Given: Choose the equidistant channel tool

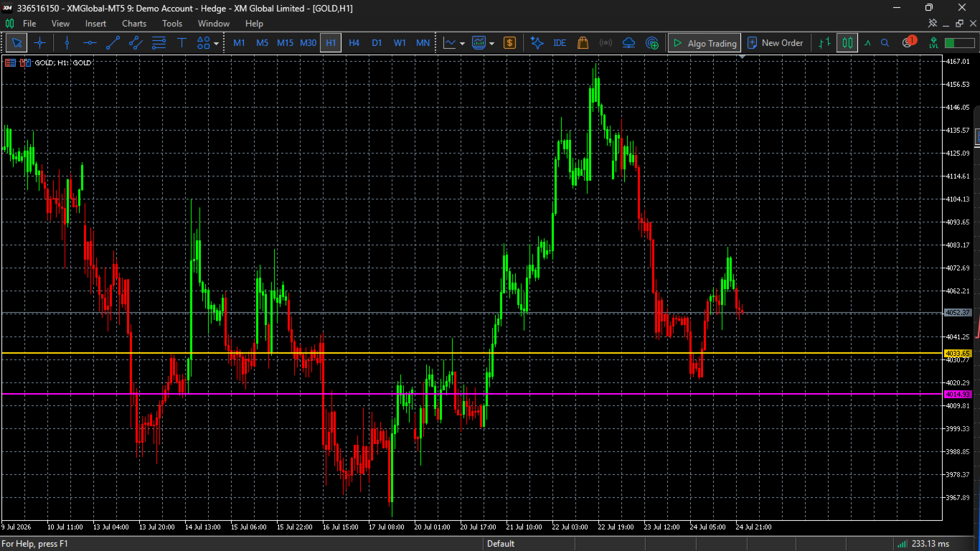Looking at the screenshot, I should (x=136, y=43).
